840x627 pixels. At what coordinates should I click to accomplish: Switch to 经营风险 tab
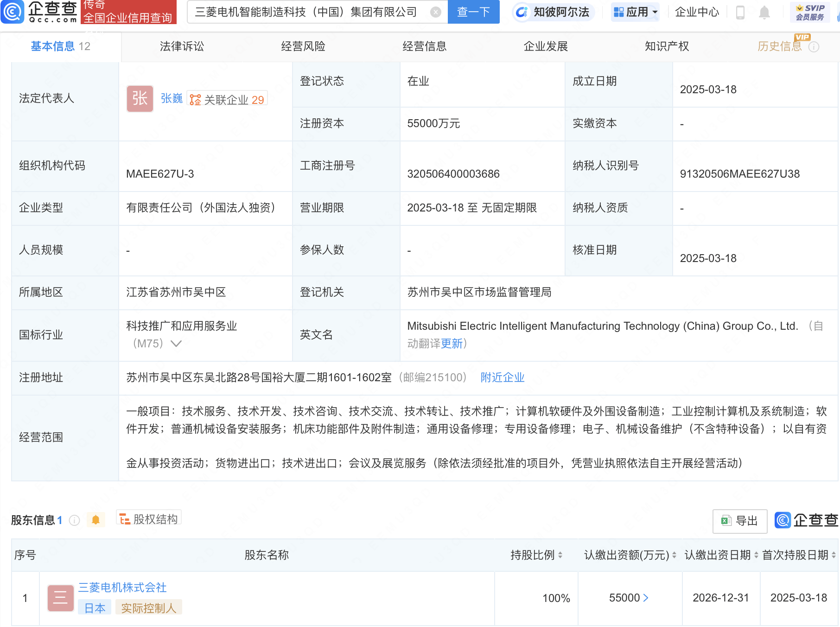[303, 46]
